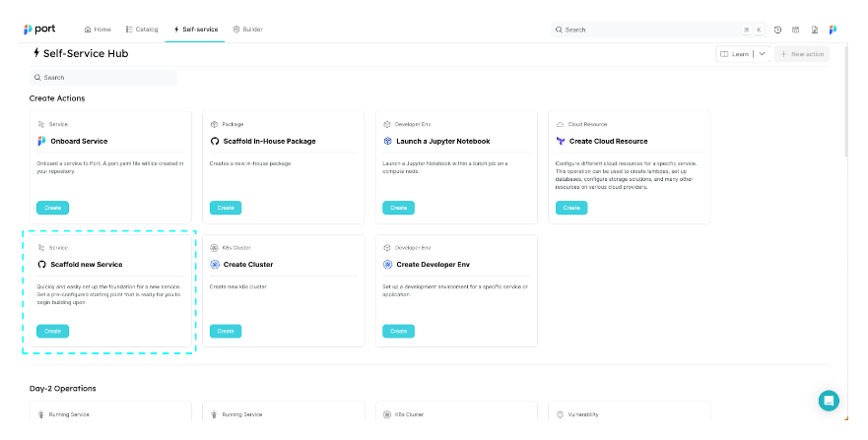This screenshot has width=868, height=440.
Task: Open the Builder tab
Action: pyautogui.click(x=247, y=30)
